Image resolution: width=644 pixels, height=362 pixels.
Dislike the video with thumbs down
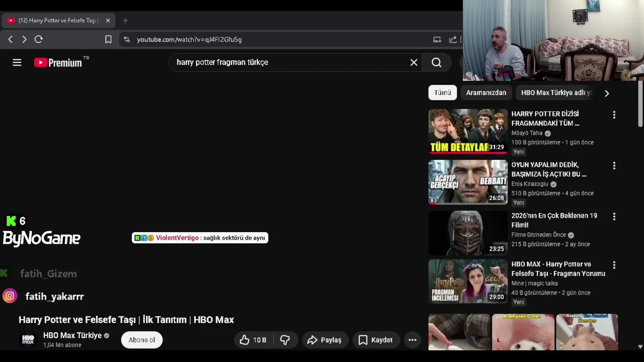(285, 340)
